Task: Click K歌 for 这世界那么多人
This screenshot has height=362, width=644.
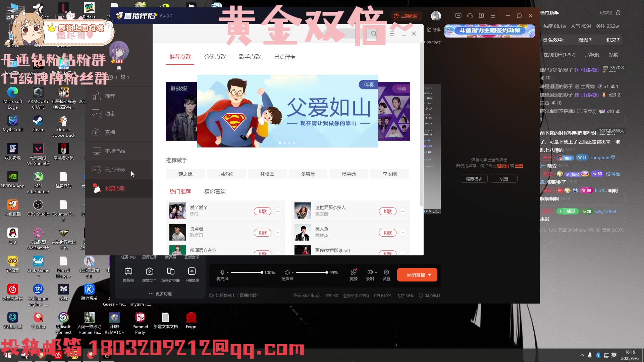Action: [x=388, y=212]
